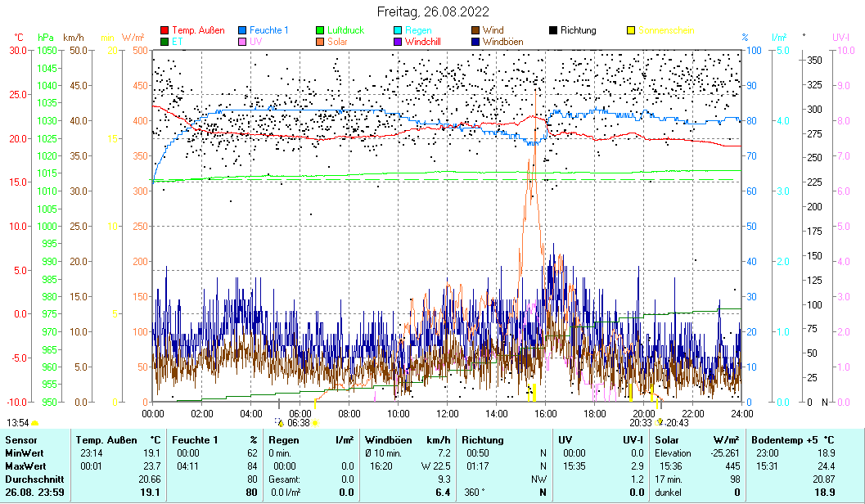Click the red Temp. Außen legend square
This screenshot has width=865, height=504.
point(164,30)
